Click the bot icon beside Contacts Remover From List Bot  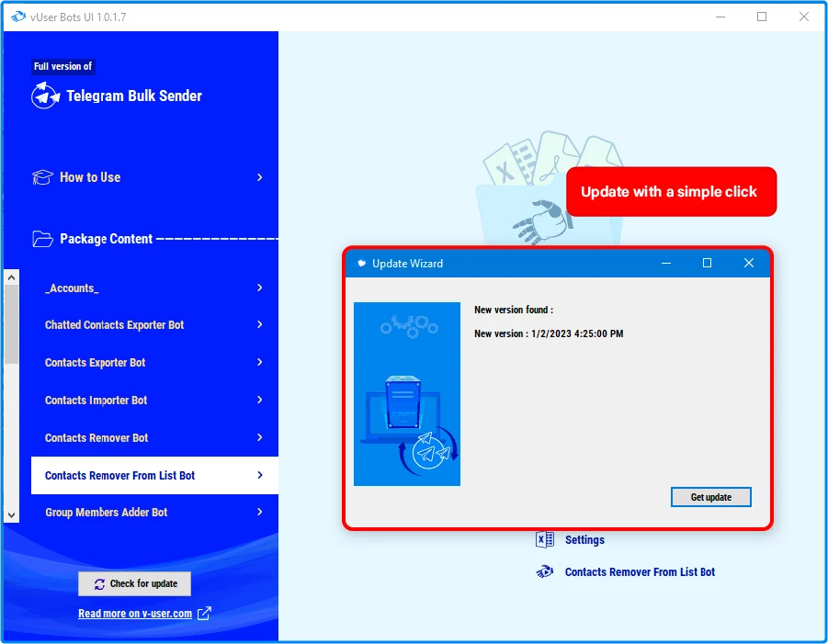544,571
